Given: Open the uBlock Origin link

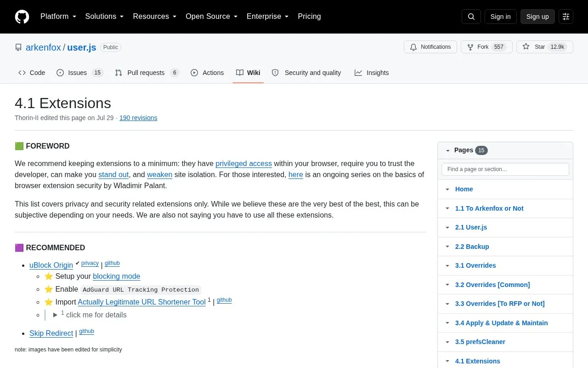Looking at the screenshot, I should tap(51, 265).
